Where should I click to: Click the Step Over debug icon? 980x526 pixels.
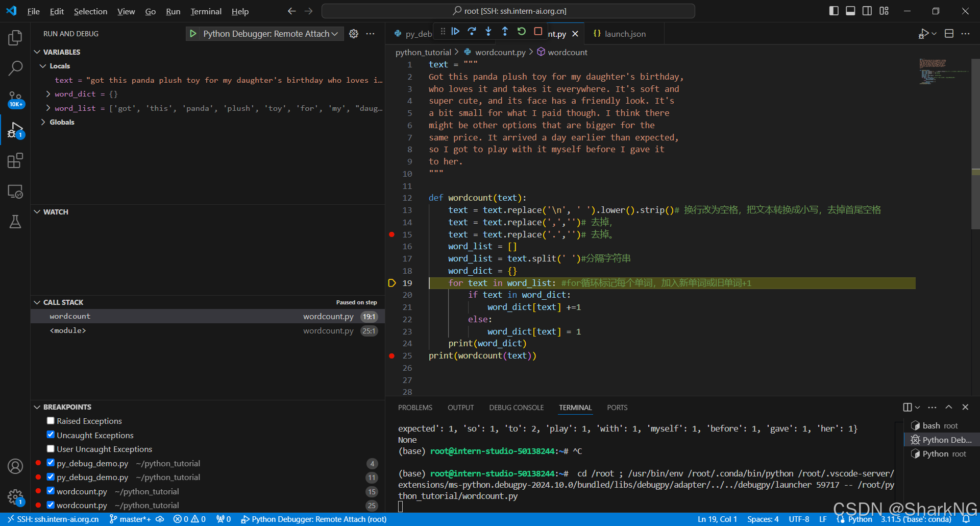[472, 31]
